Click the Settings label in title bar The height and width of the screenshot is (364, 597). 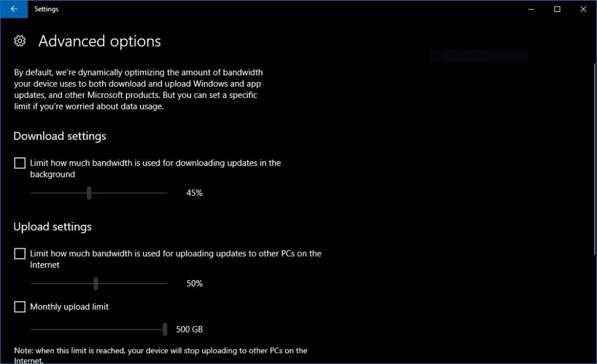pos(46,9)
